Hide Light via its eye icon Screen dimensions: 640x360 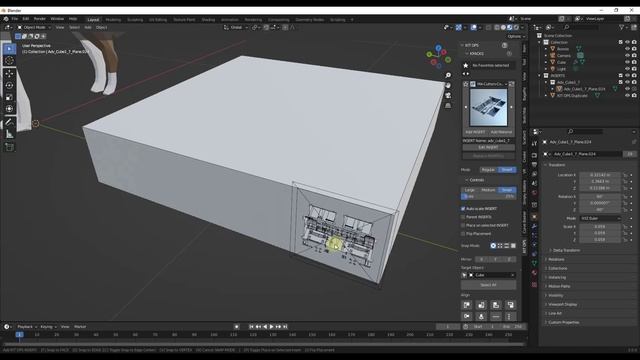pyautogui.click(x=627, y=69)
